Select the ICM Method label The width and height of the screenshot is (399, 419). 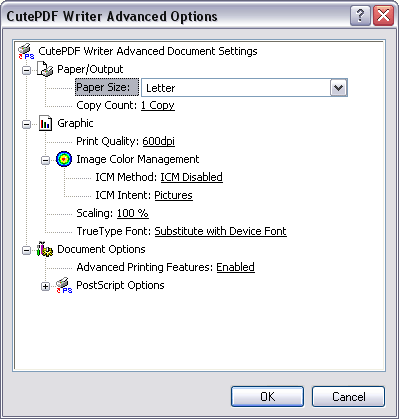coord(126,177)
